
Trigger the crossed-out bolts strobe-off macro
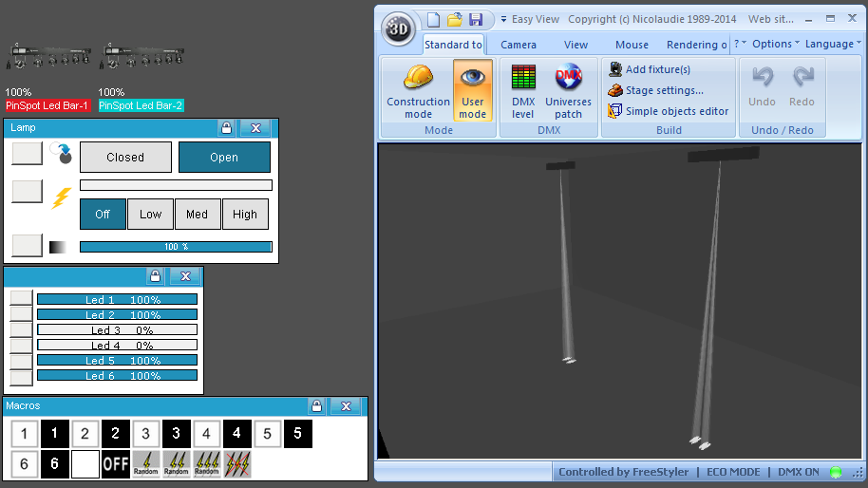tap(237, 463)
